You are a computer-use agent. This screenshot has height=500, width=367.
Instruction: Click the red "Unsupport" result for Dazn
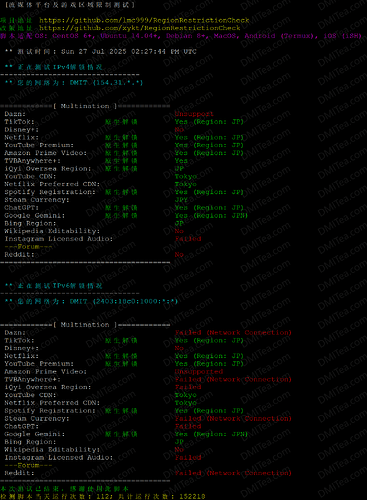pyautogui.click(x=194, y=114)
